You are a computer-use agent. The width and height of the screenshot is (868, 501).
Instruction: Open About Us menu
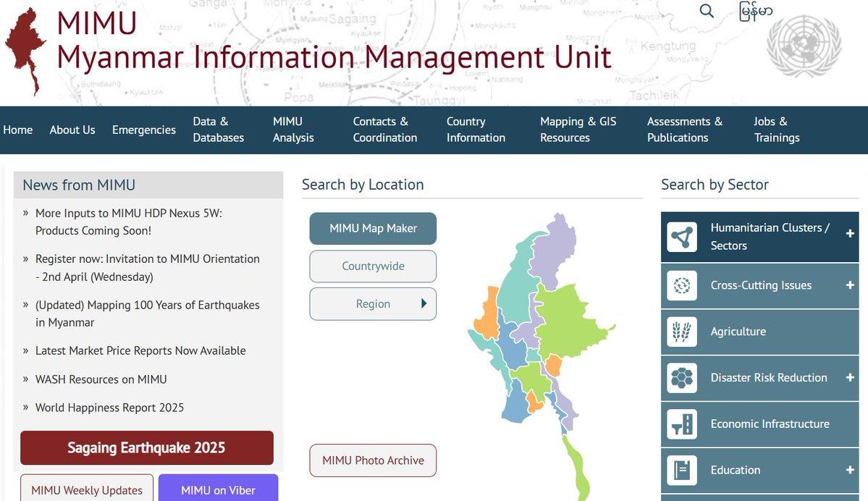72,130
